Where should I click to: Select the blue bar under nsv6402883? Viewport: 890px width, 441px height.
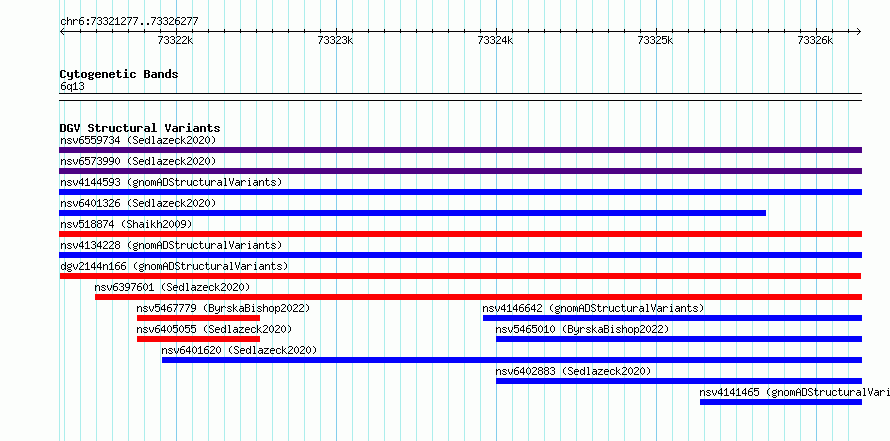coord(679,381)
